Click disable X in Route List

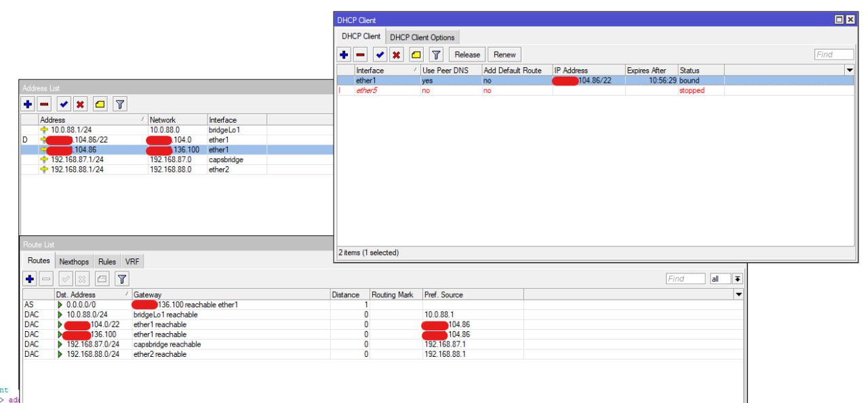click(x=82, y=279)
